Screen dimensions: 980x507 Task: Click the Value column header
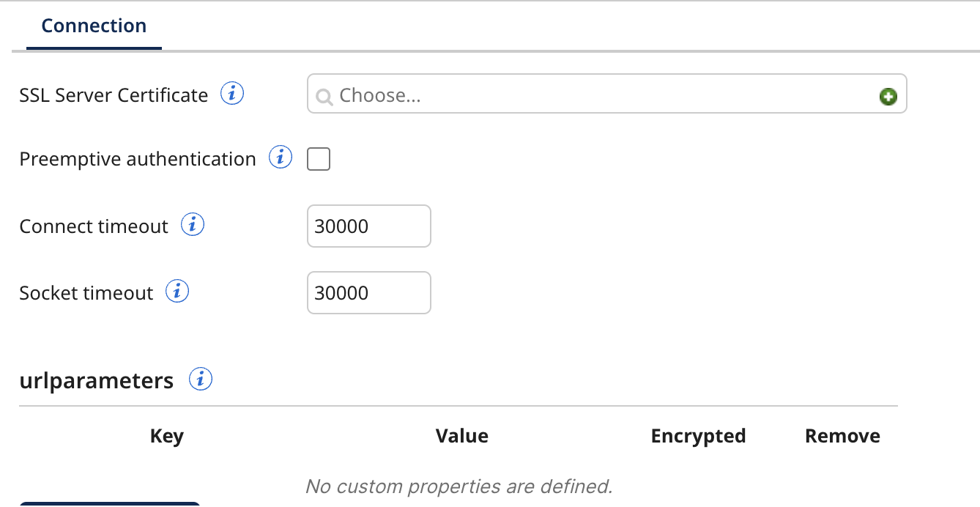pos(461,437)
